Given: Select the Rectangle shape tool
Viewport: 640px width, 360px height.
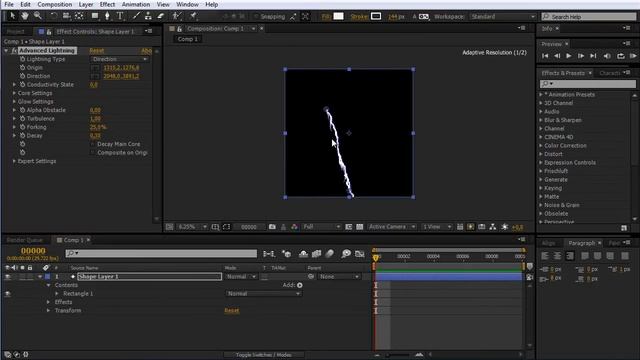Looking at the screenshot, I should click(95, 16).
